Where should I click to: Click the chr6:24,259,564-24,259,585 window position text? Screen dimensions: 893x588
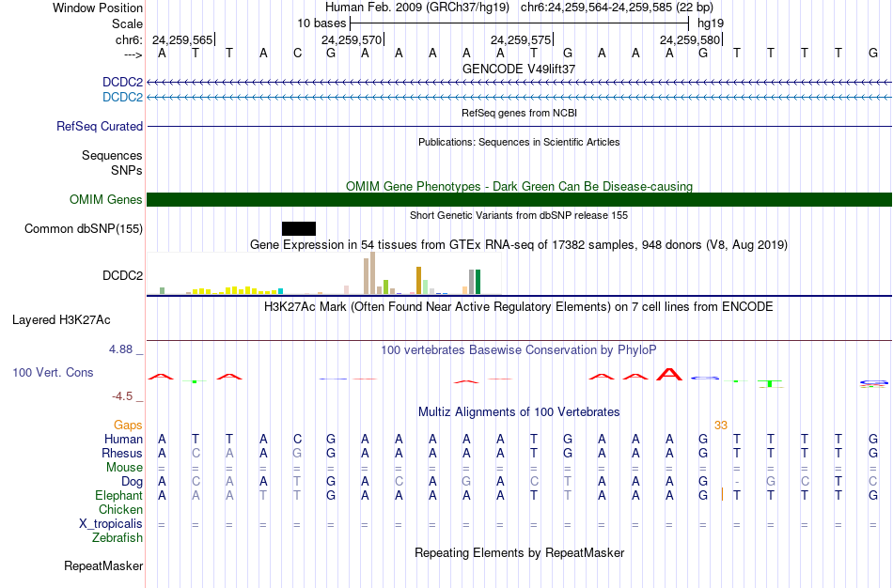(x=617, y=8)
